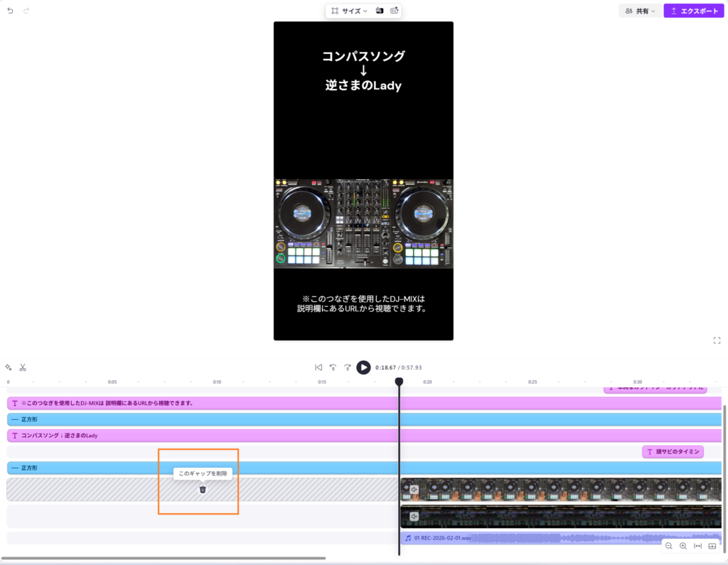Zoom in the timeline
Screen dimensions: 728x565
(x=683, y=546)
